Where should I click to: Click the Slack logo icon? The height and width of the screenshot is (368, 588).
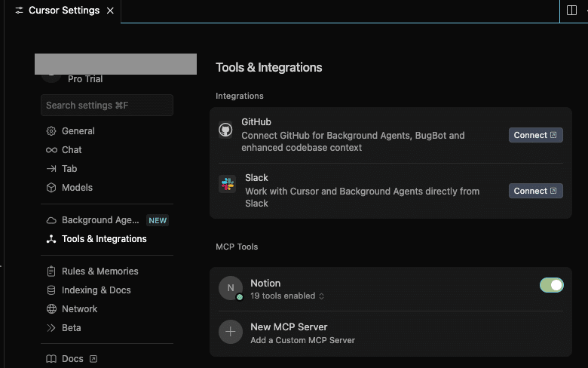pyautogui.click(x=227, y=184)
